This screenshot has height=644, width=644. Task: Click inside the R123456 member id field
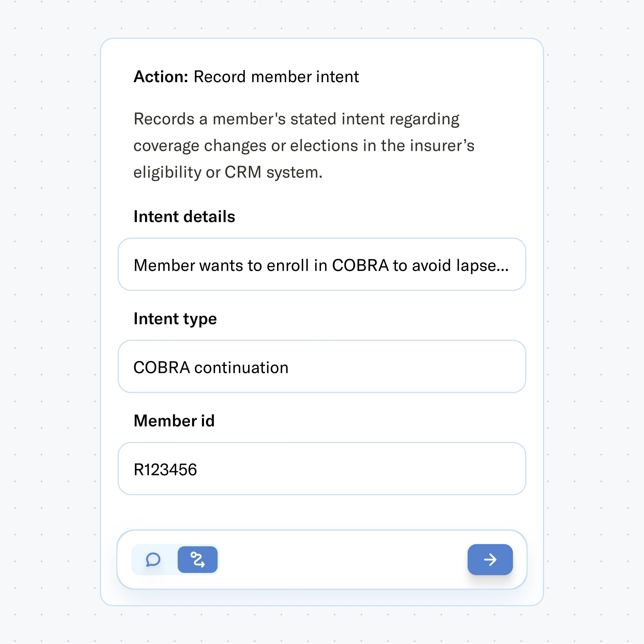[321, 469]
